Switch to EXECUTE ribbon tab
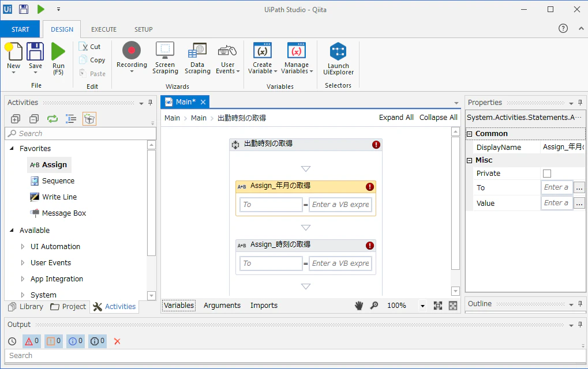This screenshot has width=588, height=369. [x=104, y=29]
